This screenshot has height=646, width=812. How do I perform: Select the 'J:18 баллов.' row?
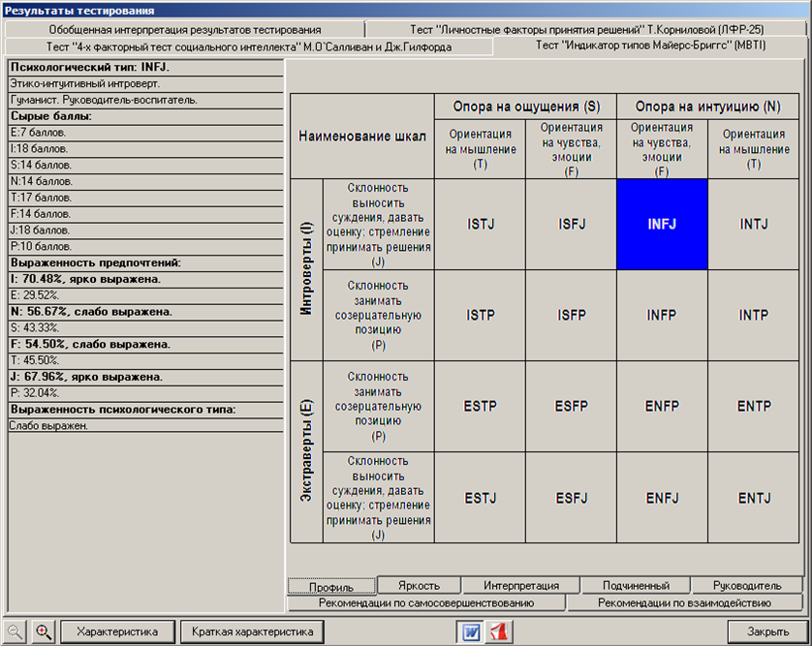[x=146, y=231]
